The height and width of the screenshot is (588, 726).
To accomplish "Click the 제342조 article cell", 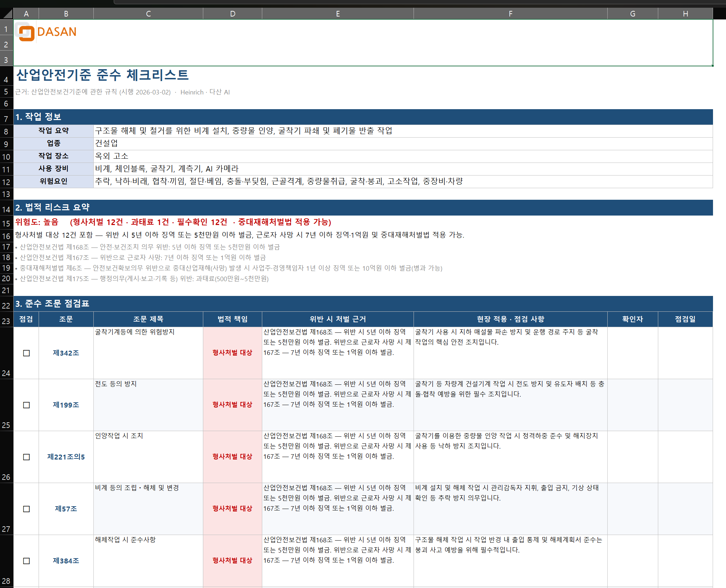I will [66, 353].
